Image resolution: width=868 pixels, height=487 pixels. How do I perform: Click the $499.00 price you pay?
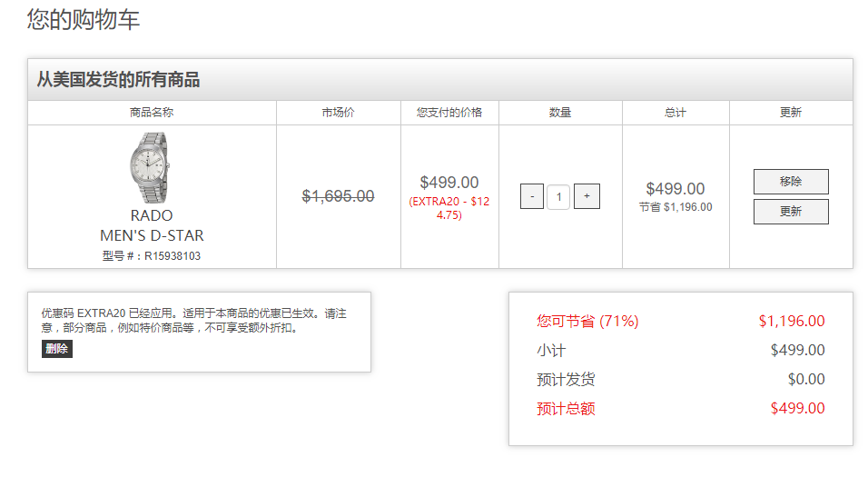click(x=449, y=183)
